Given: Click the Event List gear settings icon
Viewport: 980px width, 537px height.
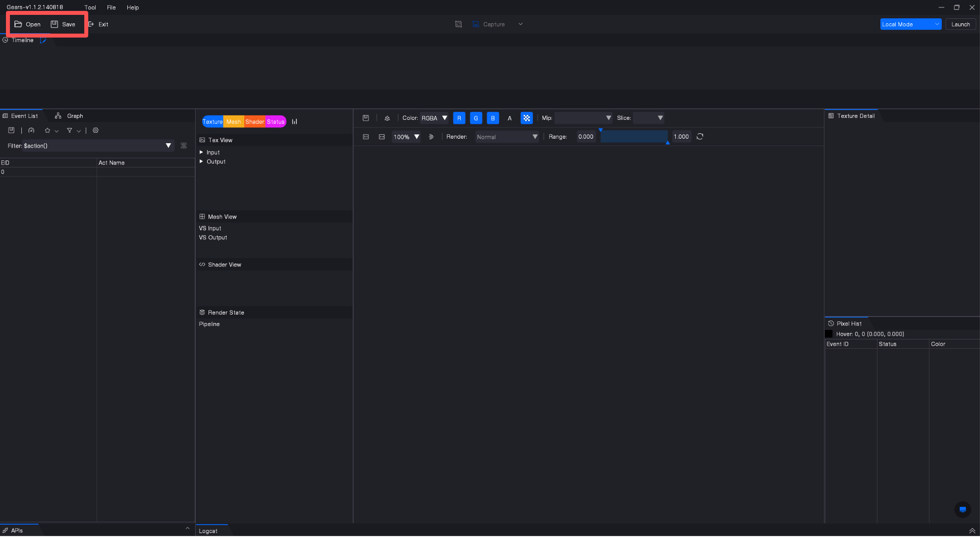Looking at the screenshot, I should (x=96, y=130).
